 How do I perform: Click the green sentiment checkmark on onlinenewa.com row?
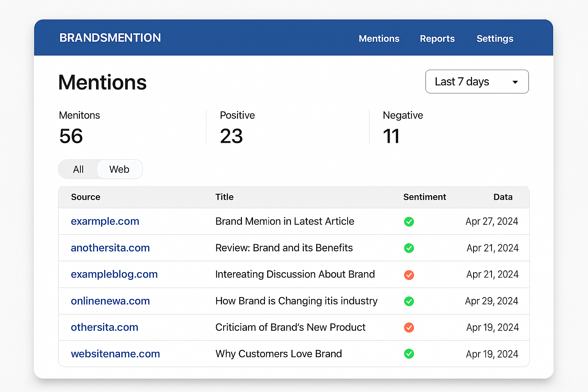click(x=409, y=301)
